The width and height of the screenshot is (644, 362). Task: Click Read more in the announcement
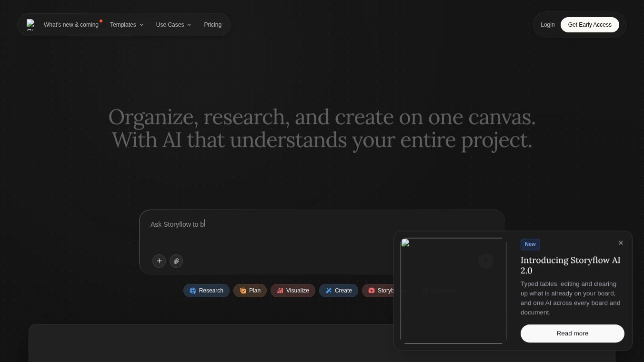coord(573,333)
